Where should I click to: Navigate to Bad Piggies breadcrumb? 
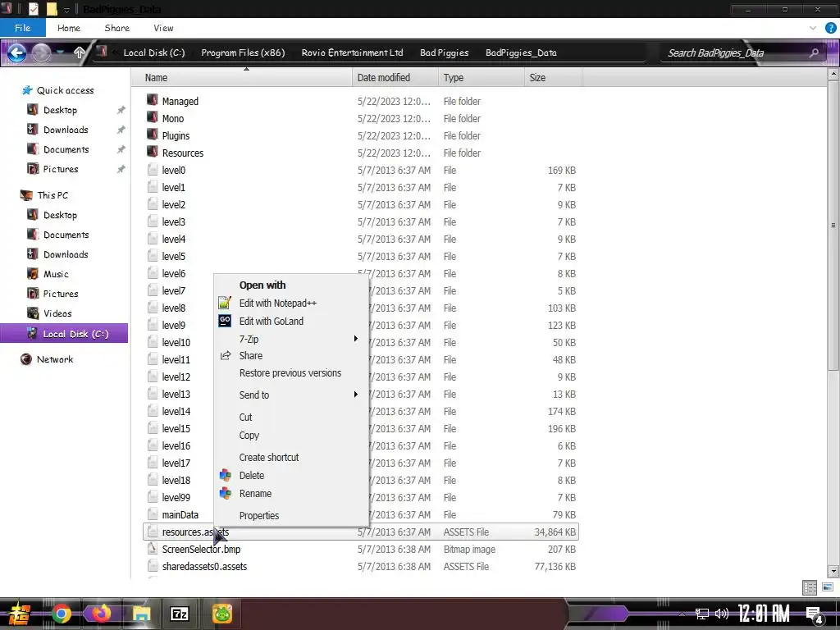point(444,52)
